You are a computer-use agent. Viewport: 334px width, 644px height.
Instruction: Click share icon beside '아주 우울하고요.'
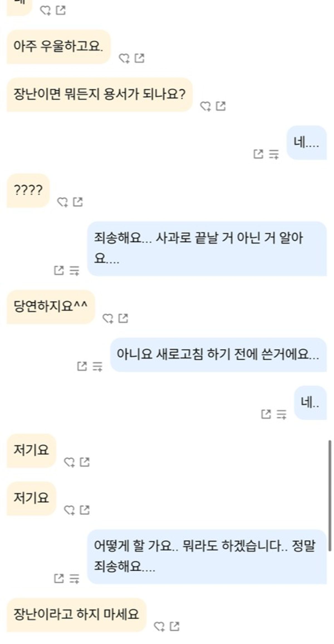(x=139, y=58)
